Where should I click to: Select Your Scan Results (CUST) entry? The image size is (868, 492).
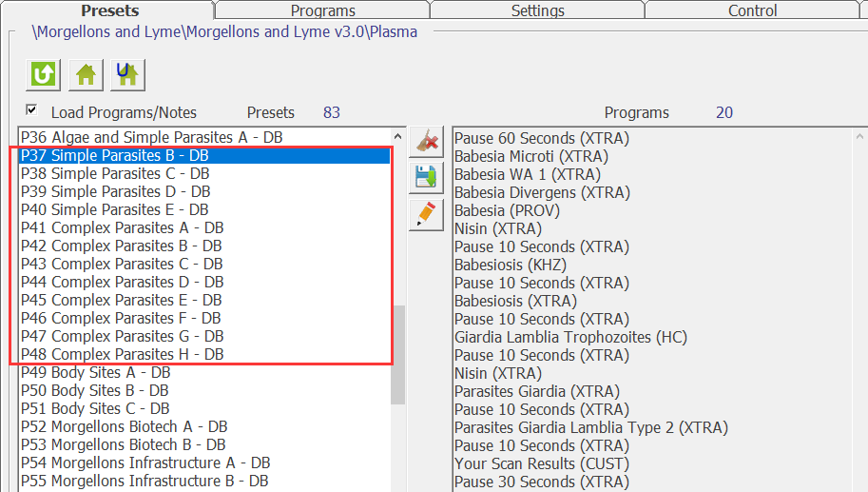pyautogui.click(x=541, y=463)
